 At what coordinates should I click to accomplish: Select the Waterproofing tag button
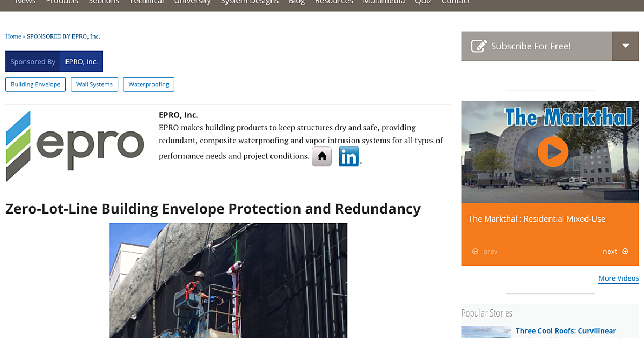[149, 84]
